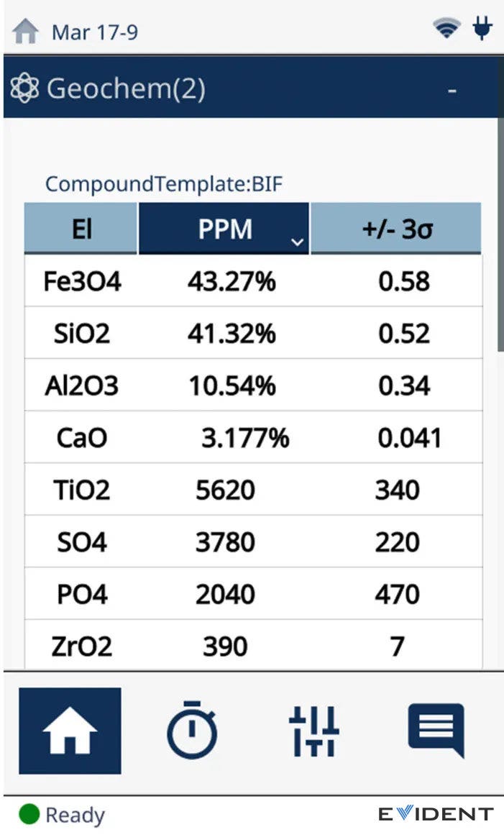
Task: Tap the CaO compound row
Action: click(x=253, y=438)
